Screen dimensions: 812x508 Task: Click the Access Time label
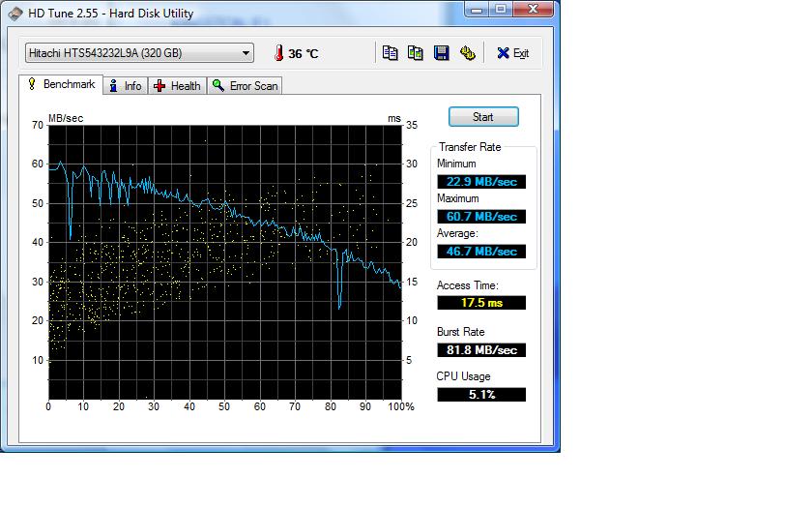tap(467, 285)
